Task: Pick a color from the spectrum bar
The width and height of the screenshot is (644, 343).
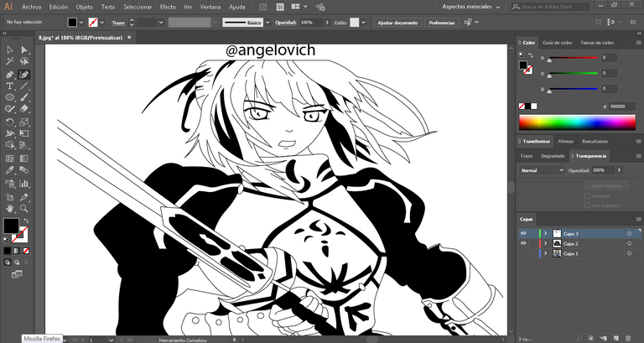Action: (577, 122)
